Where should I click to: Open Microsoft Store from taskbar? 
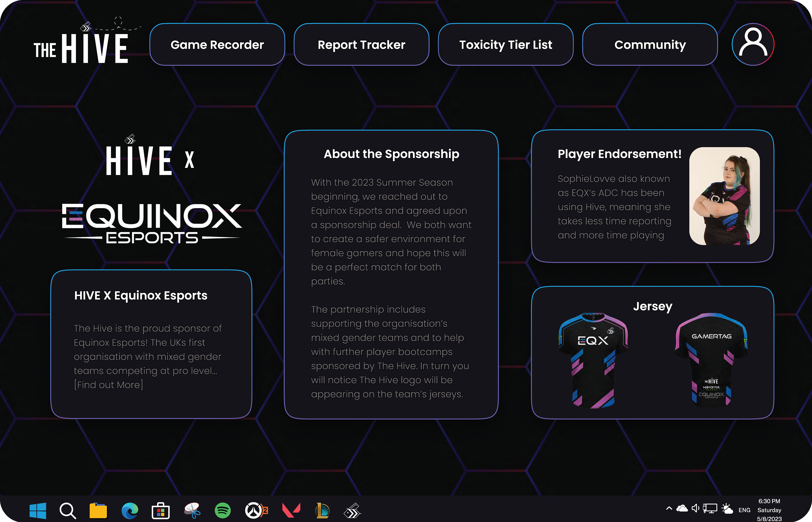(x=161, y=510)
